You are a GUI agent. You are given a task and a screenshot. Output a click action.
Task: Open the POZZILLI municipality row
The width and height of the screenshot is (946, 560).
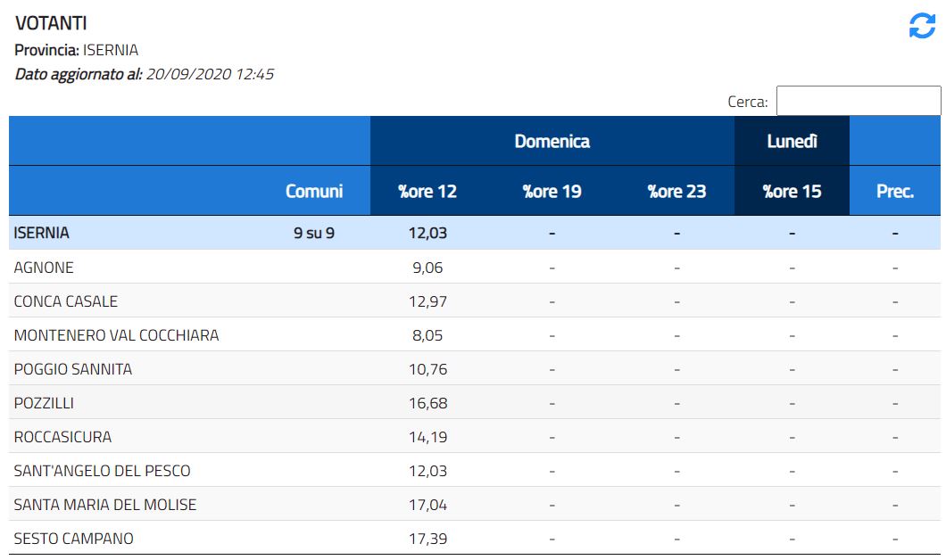(x=475, y=402)
